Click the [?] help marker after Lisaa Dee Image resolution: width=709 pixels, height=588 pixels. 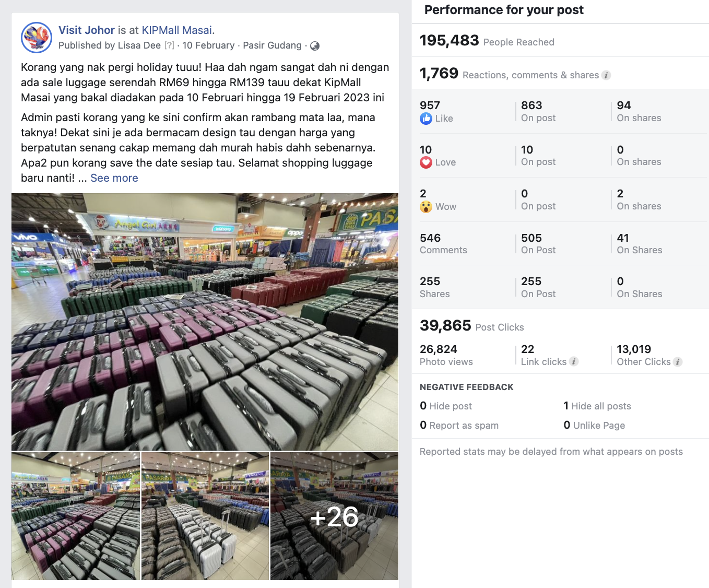[169, 45]
